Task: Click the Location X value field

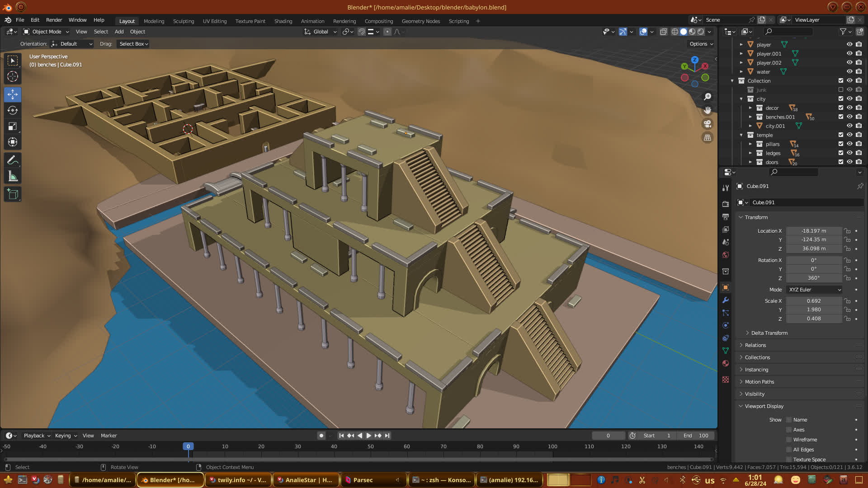Action: [x=813, y=231]
